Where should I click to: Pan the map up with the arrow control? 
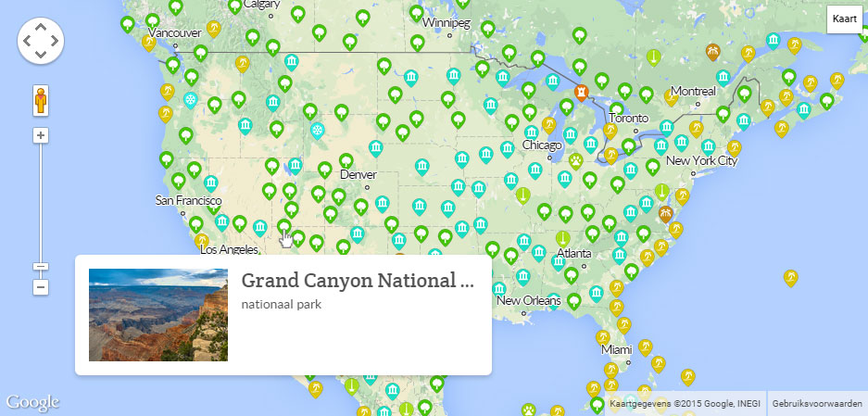(41, 27)
